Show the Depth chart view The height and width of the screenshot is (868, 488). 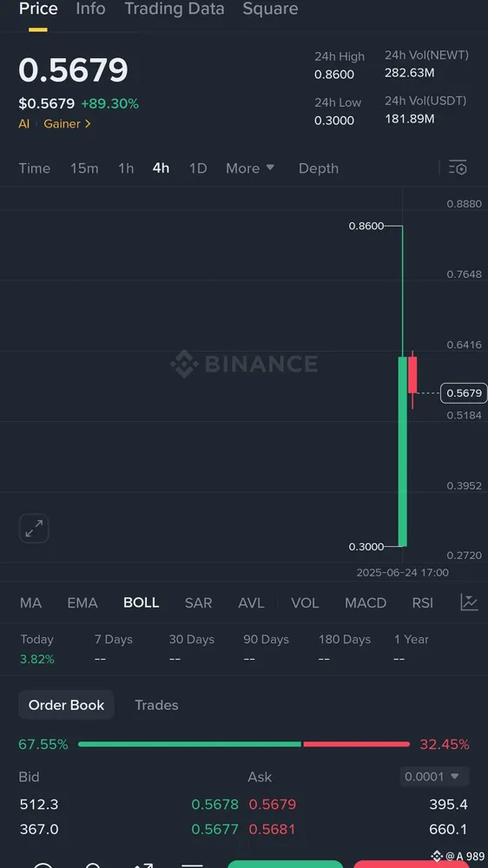319,168
